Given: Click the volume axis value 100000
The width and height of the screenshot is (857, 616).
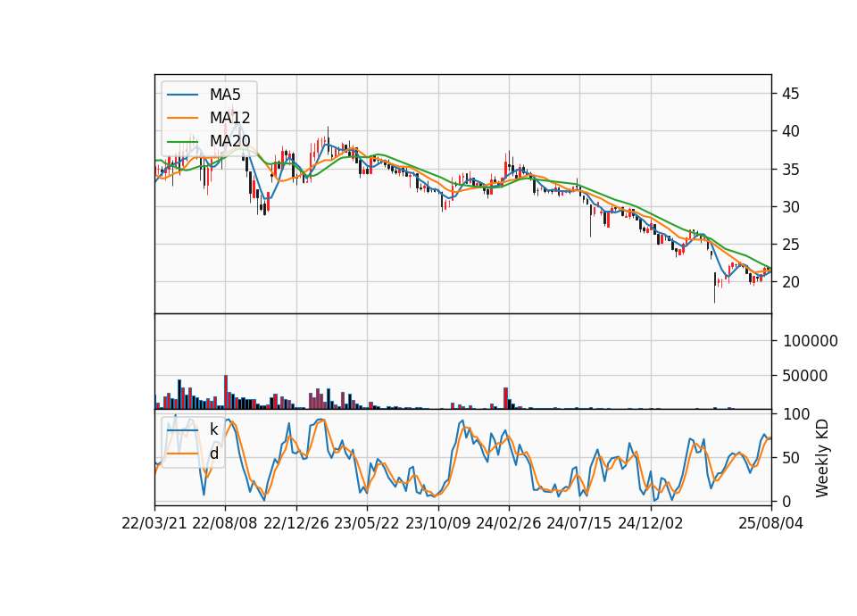Looking at the screenshot, I should pos(811,341).
